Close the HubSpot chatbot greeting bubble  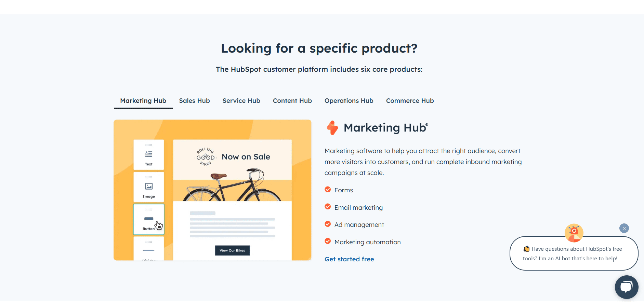click(624, 228)
